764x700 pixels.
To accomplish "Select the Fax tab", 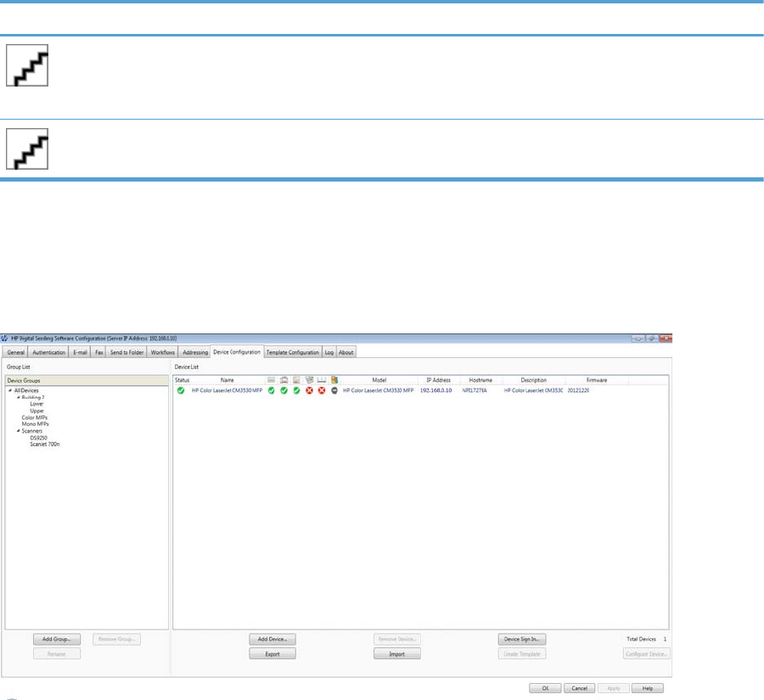I will [99, 352].
